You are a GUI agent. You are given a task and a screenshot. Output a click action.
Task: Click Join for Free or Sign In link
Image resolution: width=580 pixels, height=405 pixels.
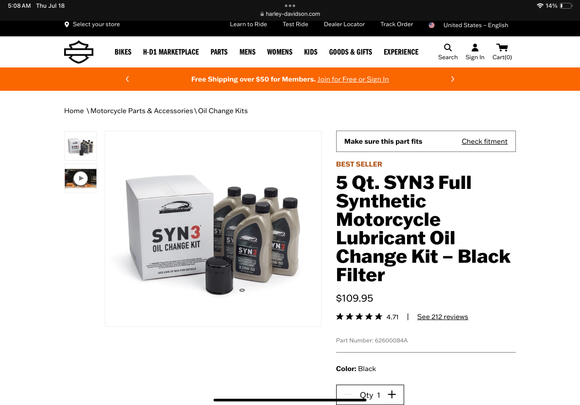coord(353,79)
